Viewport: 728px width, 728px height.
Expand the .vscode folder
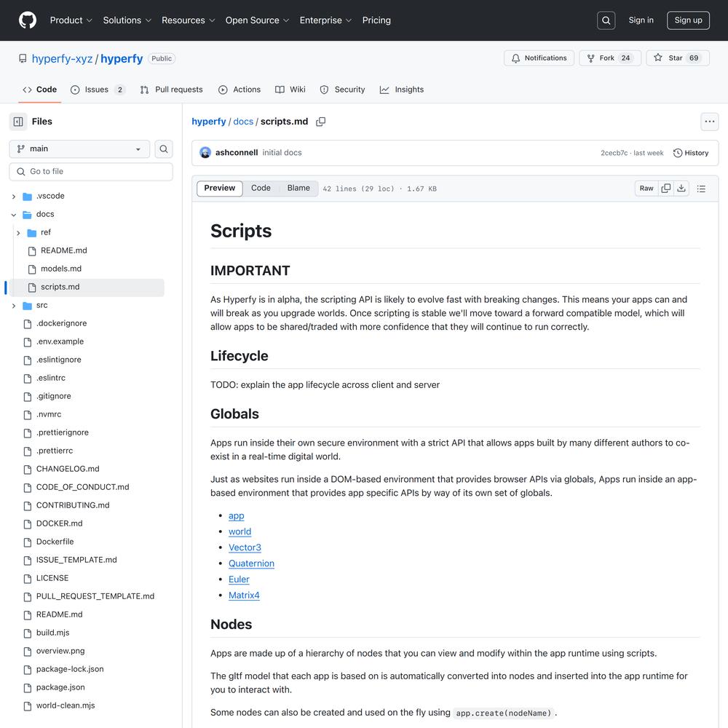(x=13, y=197)
